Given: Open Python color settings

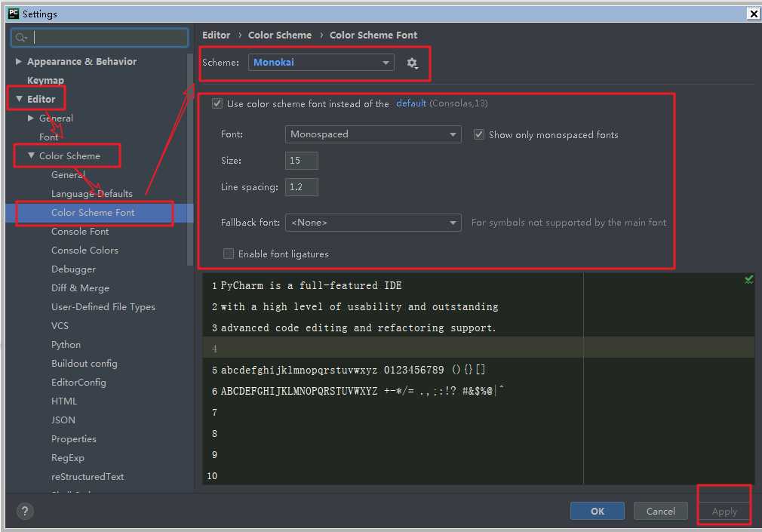Looking at the screenshot, I should point(66,345).
